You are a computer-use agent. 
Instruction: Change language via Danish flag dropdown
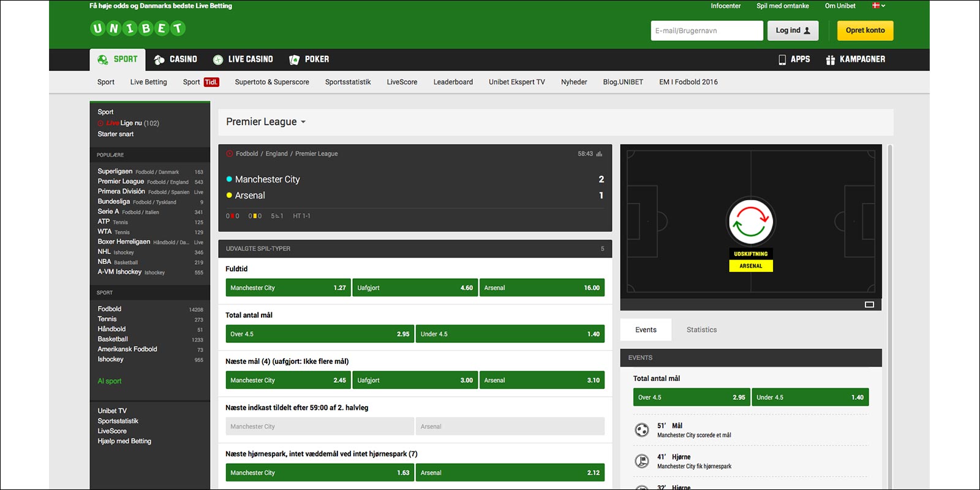tap(879, 6)
